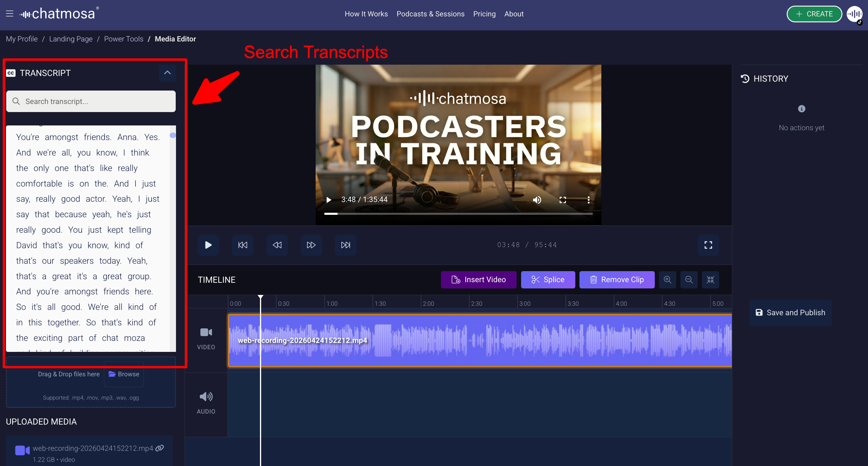The image size is (868, 466).
Task: Open the hamburger navigation menu
Action: pyautogui.click(x=10, y=14)
